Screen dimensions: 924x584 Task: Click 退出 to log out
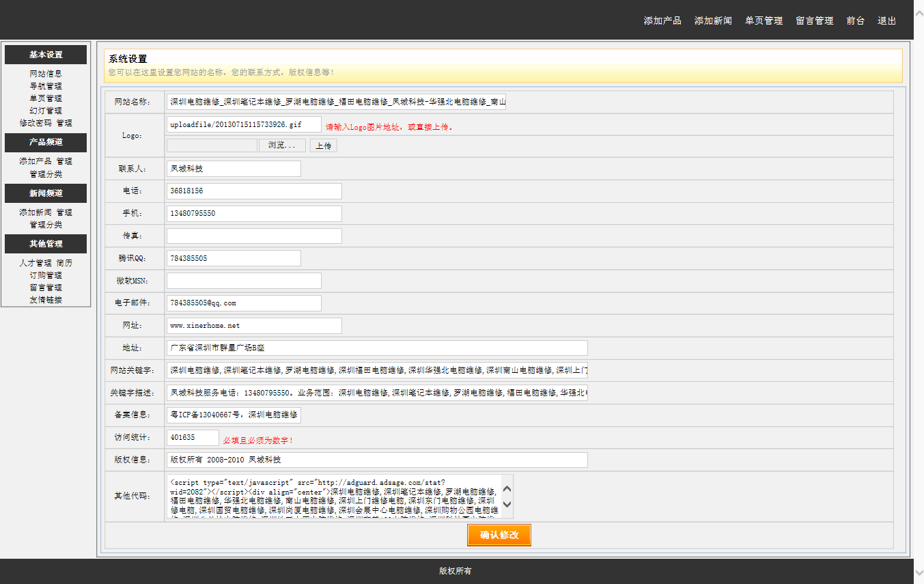point(886,21)
